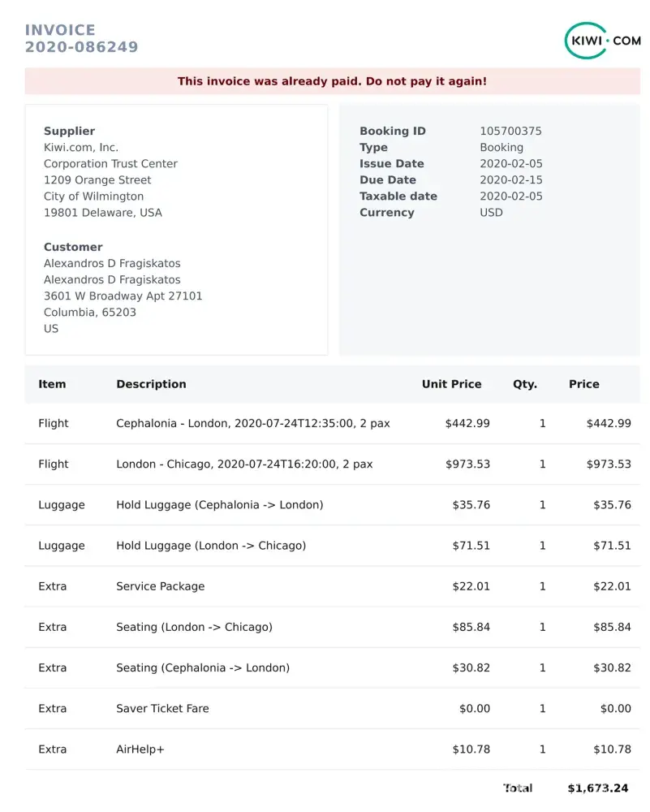Image resolution: width=650 pixels, height=812 pixels.
Task: Click the Customer heading
Action: (x=73, y=247)
